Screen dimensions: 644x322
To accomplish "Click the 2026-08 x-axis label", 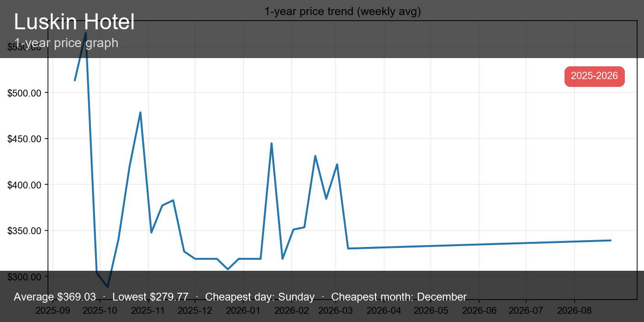I will (x=574, y=311).
